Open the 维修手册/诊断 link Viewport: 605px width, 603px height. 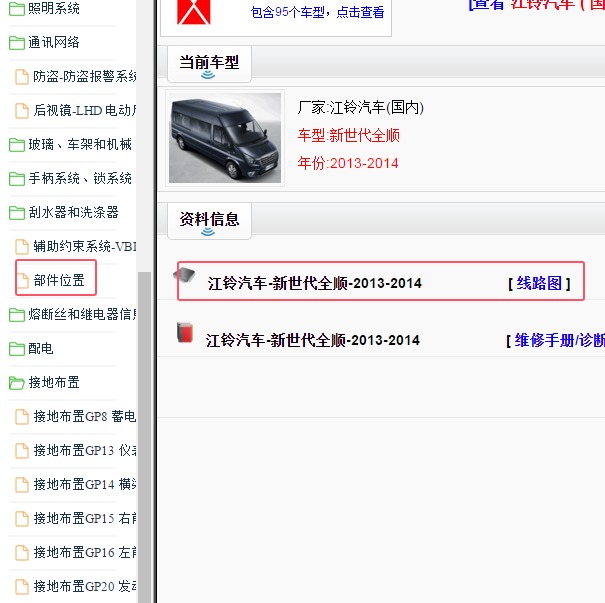(x=559, y=341)
